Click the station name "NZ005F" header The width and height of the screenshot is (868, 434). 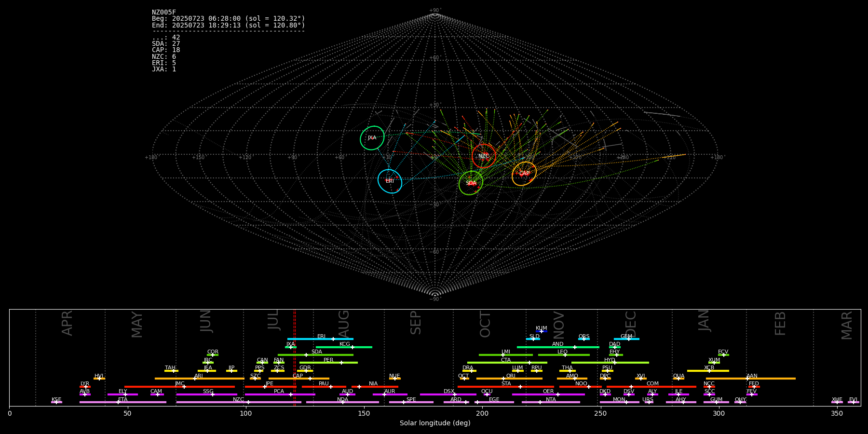click(x=164, y=13)
